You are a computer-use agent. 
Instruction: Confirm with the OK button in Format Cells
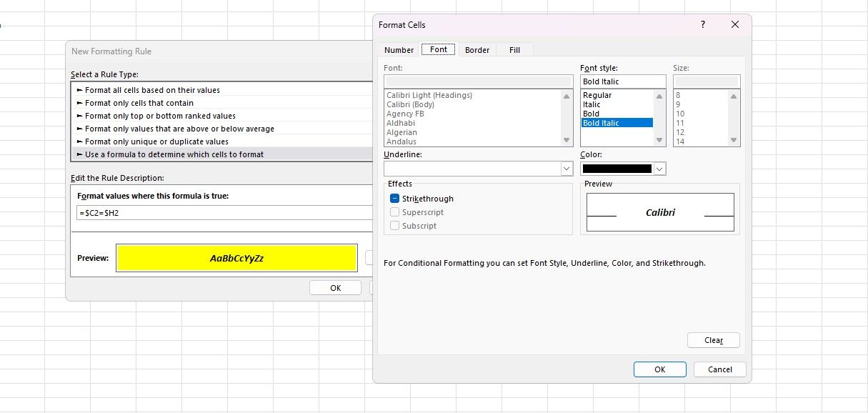point(659,369)
